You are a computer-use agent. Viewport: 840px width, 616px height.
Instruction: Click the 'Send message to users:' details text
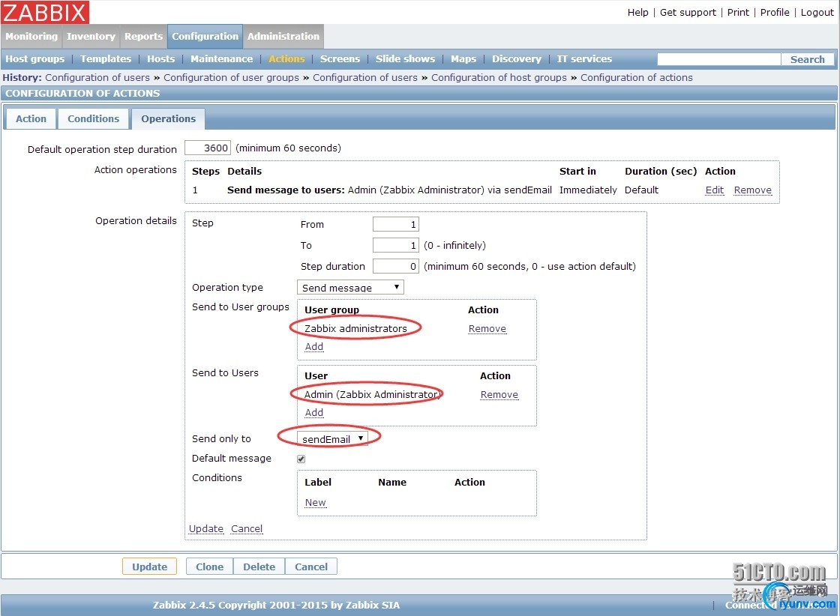pyautogui.click(x=286, y=190)
